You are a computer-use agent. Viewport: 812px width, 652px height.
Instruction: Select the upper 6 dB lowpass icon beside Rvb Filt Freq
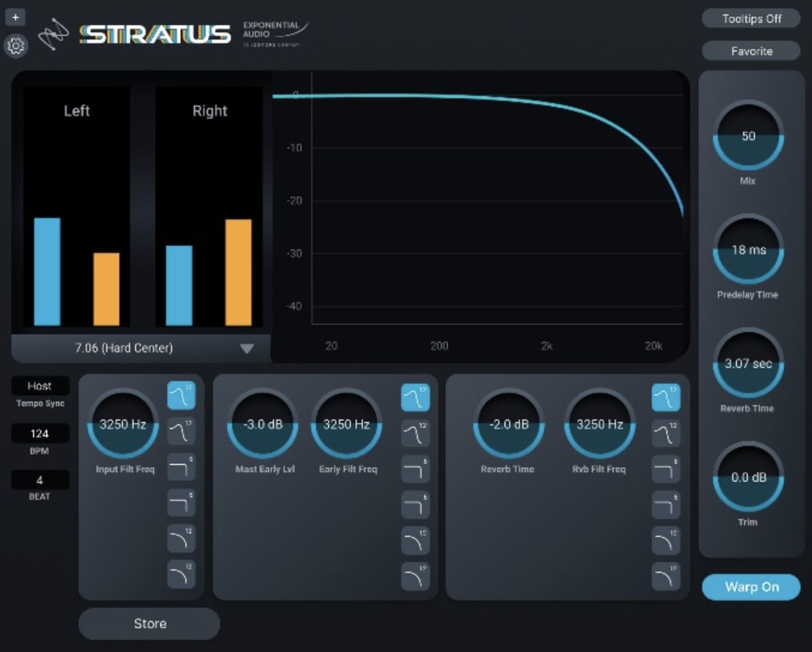666,470
